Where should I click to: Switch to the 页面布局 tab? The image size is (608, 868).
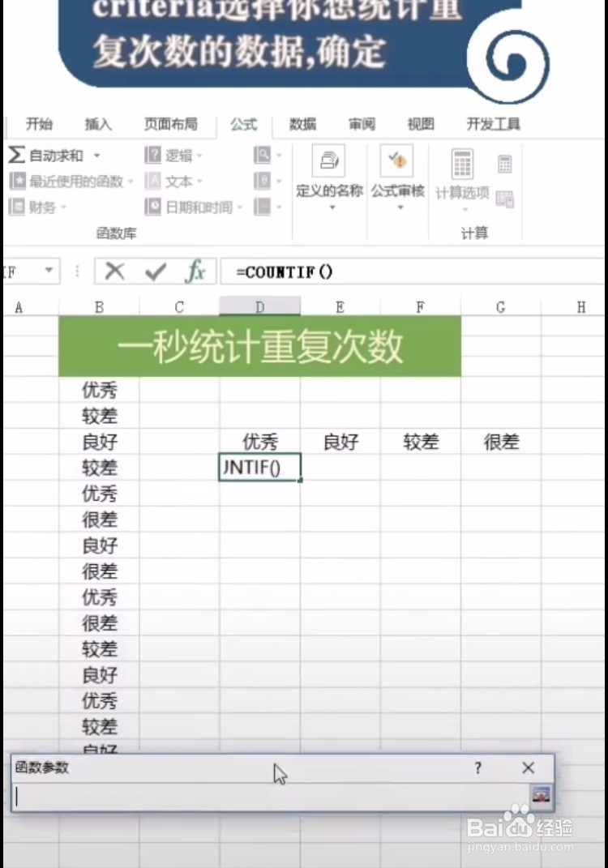point(171,124)
